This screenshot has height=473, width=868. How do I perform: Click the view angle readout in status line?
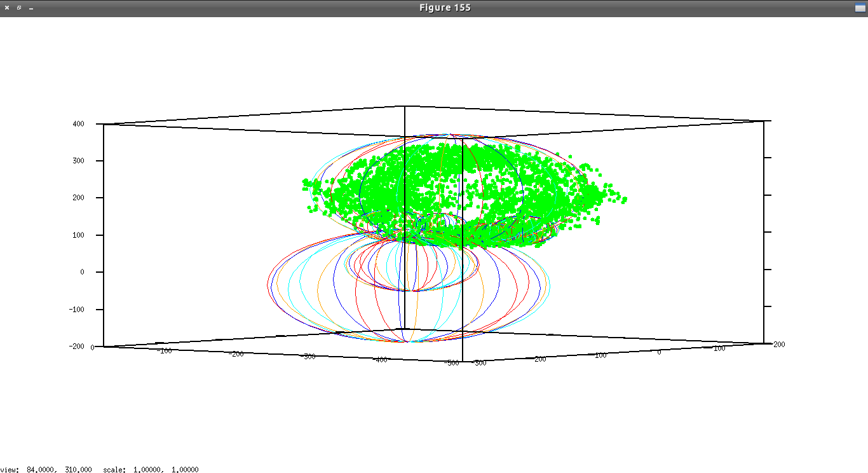46,470
